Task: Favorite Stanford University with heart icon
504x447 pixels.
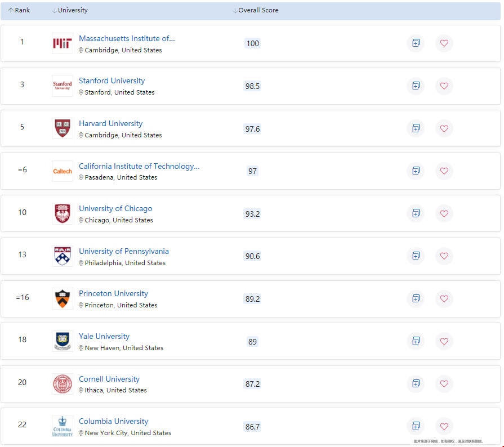Action: 444,86
